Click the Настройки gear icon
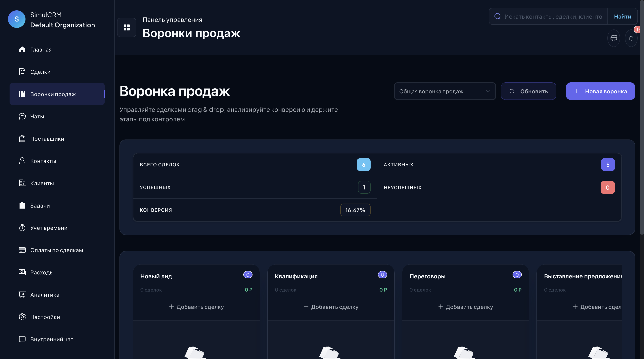This screenshot has width=644, height=359. pyautogui.click(x=22, y=317)
